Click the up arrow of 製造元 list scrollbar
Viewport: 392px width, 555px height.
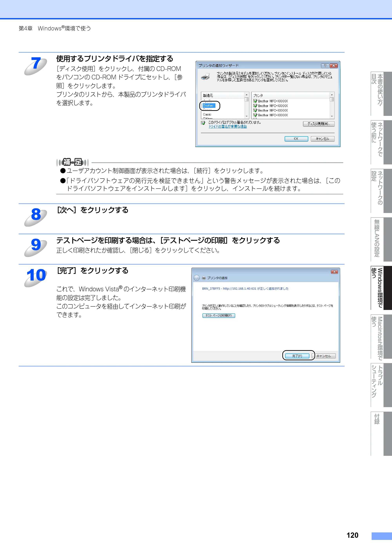tap(247, 95)
